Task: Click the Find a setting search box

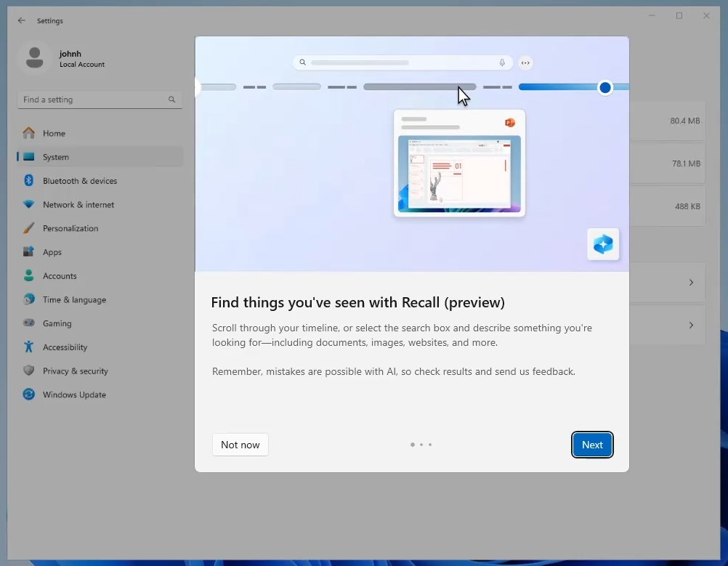Action: 100,100
